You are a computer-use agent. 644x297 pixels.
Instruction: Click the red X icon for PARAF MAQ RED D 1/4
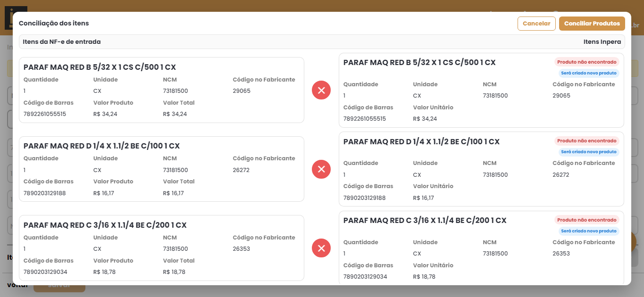click(x=321, y=169)
